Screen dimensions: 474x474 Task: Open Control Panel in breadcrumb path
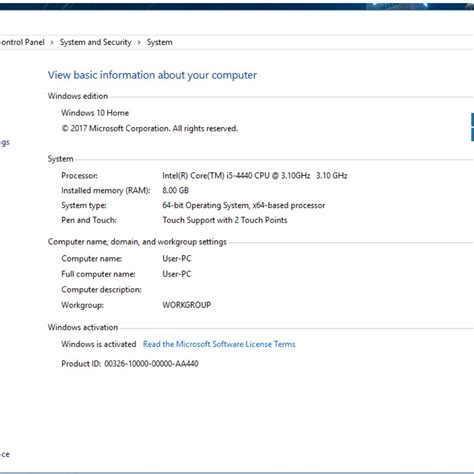click(x=22, y=42)
